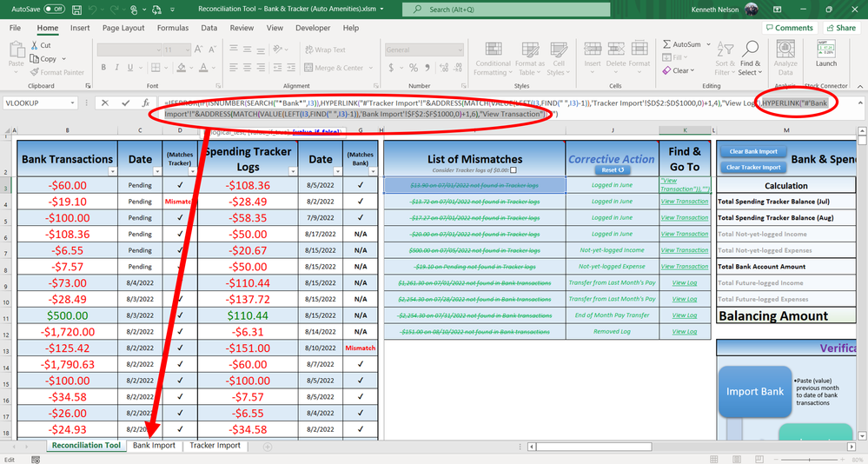The image size is (868, 464).
Task: Open Spending Tracker Logs filter dropdown
Action: coord(293,172)
